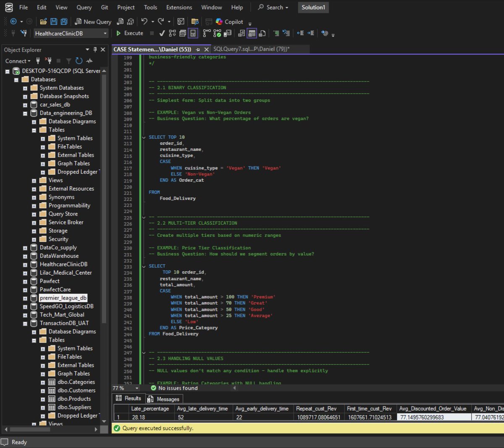Click the Save All icon
Image resolution: width=504 pixels, height=448 pixels.
(x=64, y=21)
